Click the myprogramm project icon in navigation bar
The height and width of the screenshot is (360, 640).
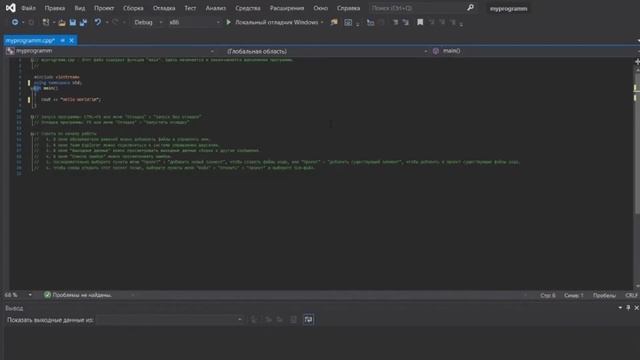coord(10,51)
